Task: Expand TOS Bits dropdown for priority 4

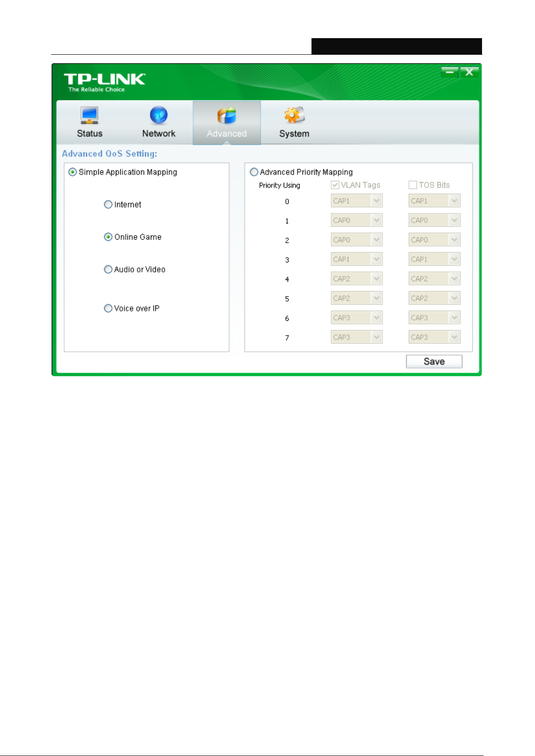Action: [x=454, y=279]
